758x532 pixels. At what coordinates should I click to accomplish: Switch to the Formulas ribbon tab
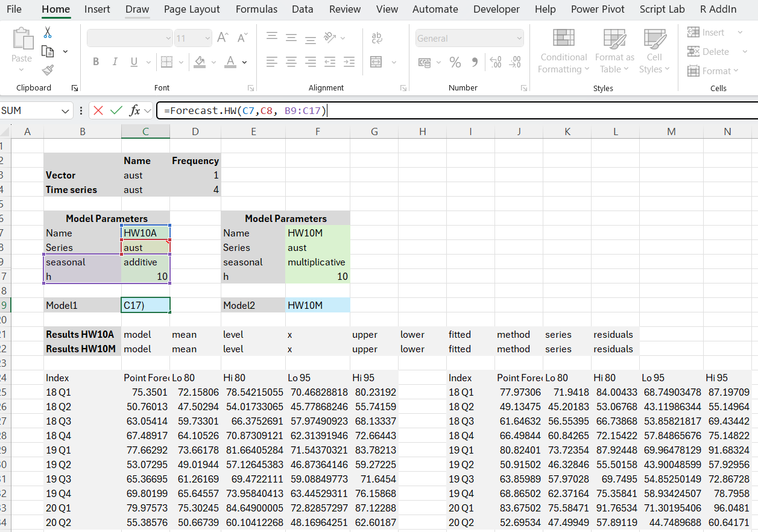(x=256, y=9)
